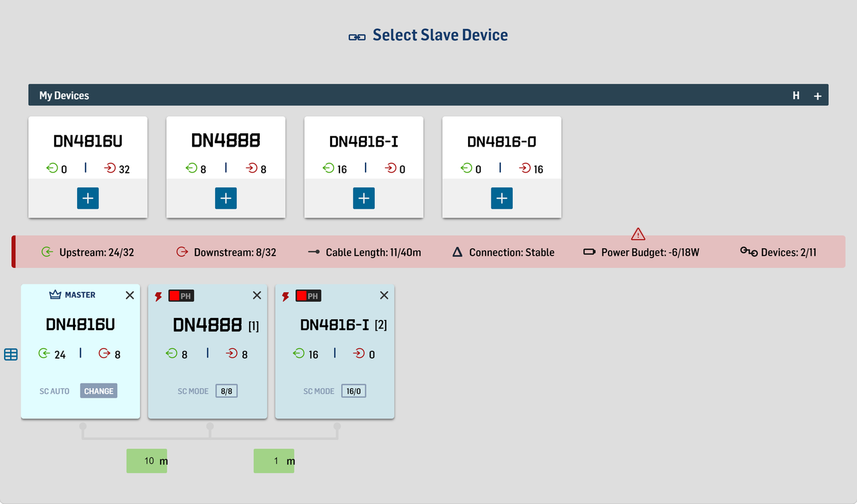Open SC MODE 8/8 selector
This screenshot has height=504, width=857.
[226, 391]
